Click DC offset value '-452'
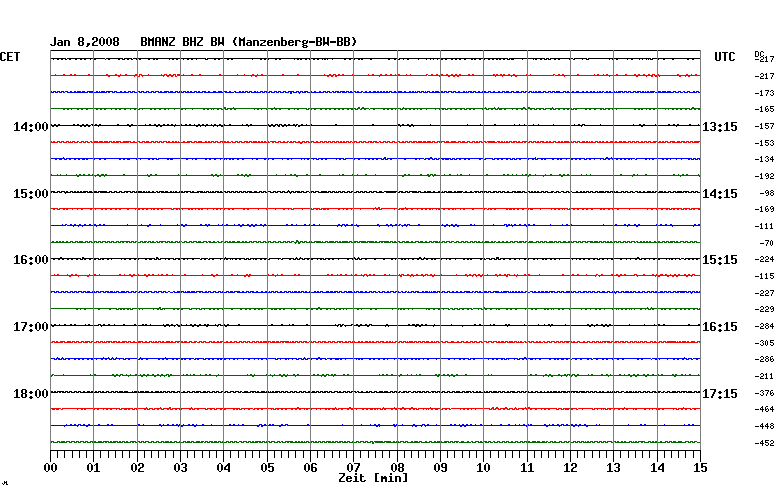Viewport: 780px width, 494px height. click(x=765, y=443)
